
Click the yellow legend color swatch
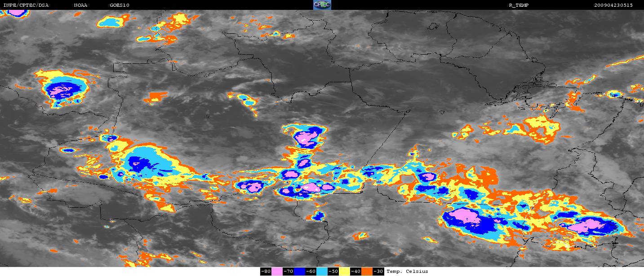(344, 272)
